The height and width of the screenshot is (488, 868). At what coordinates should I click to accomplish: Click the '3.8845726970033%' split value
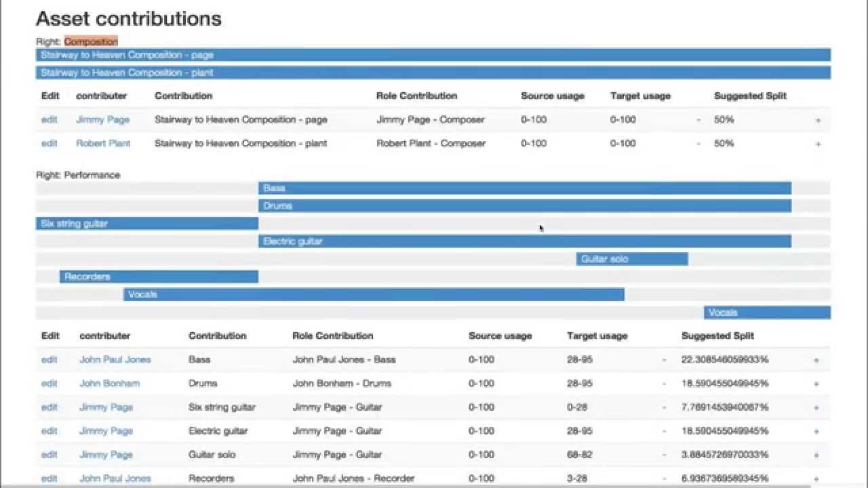[x=725, y=454]
